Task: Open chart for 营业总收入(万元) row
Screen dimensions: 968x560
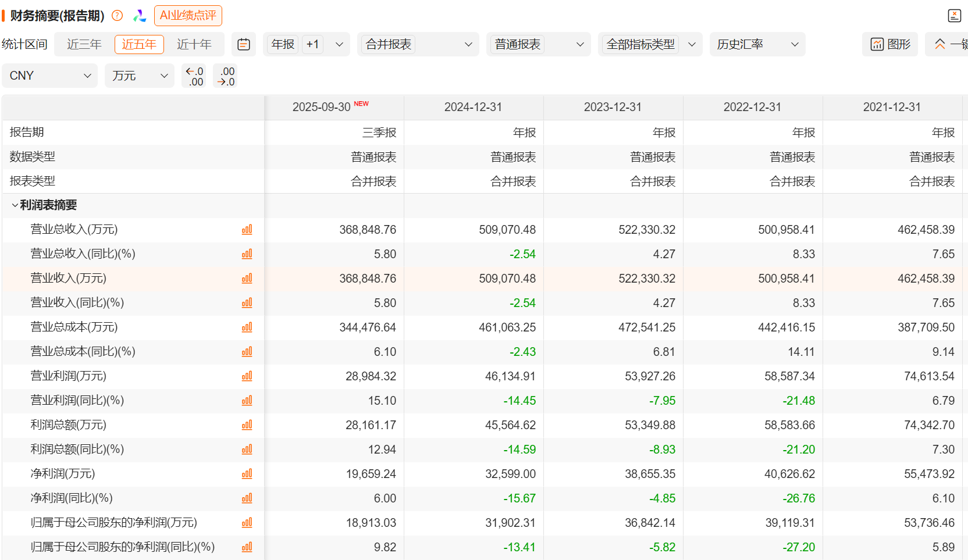Action: (247, 230)
